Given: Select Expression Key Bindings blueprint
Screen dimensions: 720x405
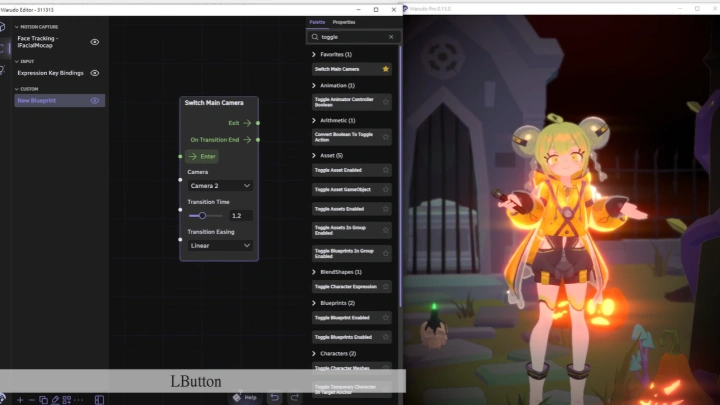Looking at the screenshot, I should (x=59, y=73).
